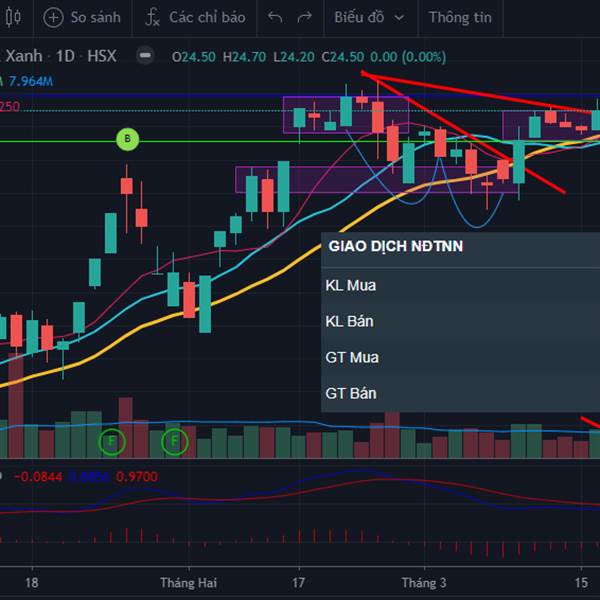The width and height of the screenshot is (600, 600).
Task: Click the 1D interval label
Action: tap(65, 56)
